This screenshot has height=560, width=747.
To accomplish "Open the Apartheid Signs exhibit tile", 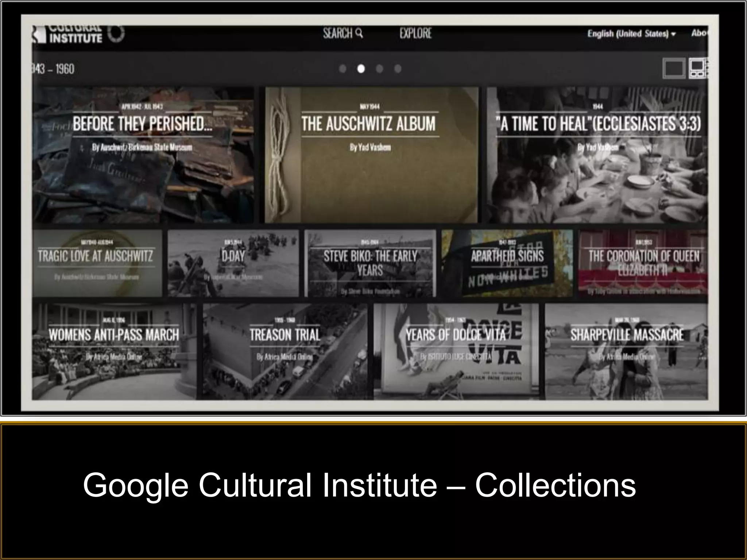I will (507, 263).
